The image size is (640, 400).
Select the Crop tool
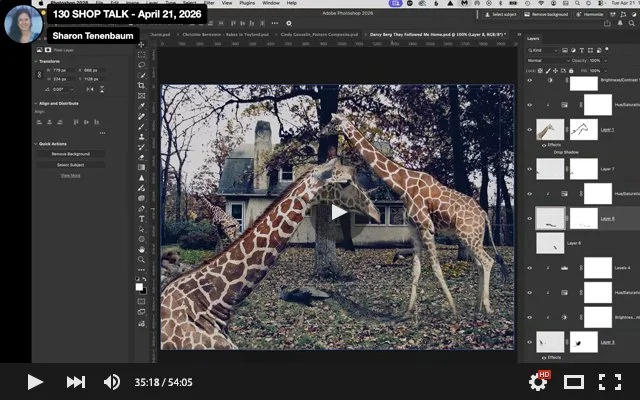click(x=142, y=85)
